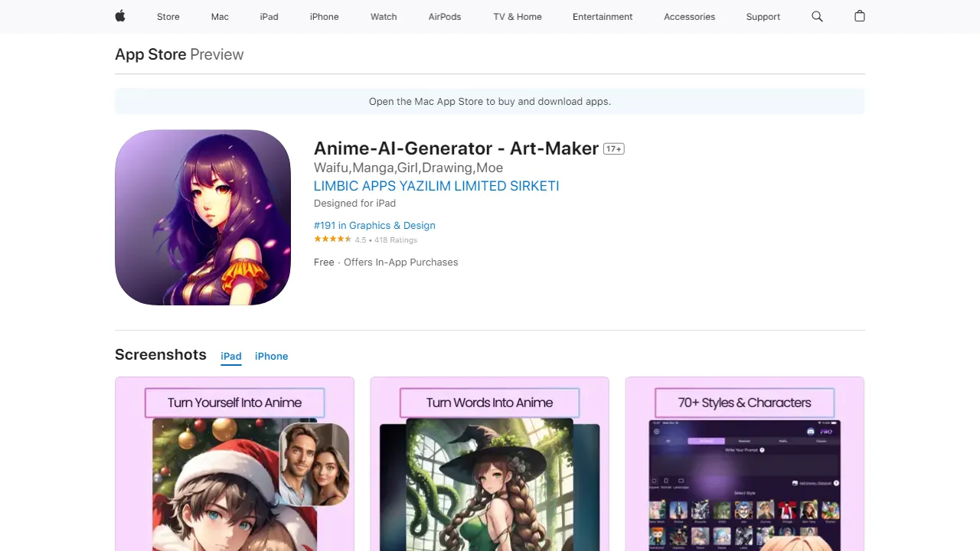Screen dimensions: 980x551
Task: Open the Watch menu
Action: click(384, 17)
